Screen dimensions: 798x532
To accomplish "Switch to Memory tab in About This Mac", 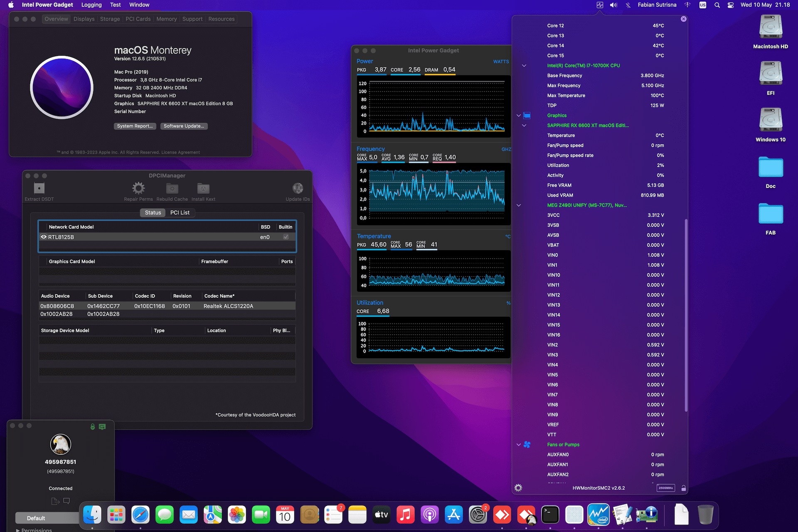I will tap(167, 19).
